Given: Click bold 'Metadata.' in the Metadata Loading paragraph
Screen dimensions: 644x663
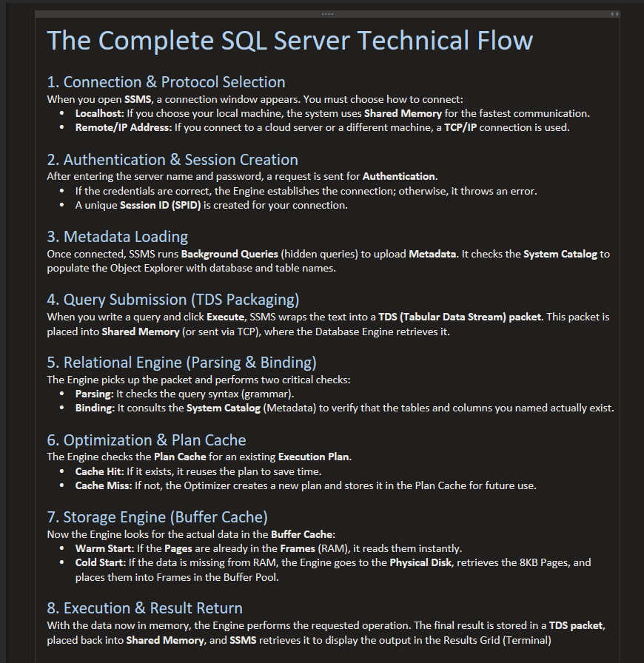Looking at the screenshot, I should (433, 254).
